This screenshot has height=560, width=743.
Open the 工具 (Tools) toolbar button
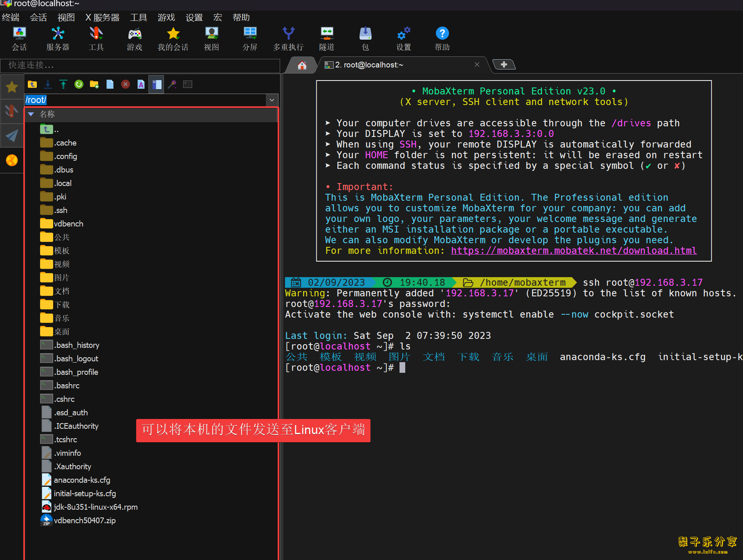coord(96,39)
